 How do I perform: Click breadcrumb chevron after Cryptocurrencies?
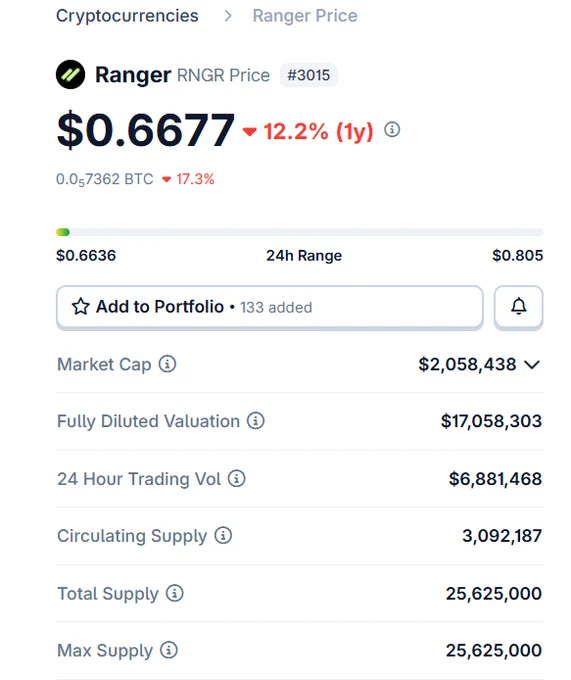point(228,16)
